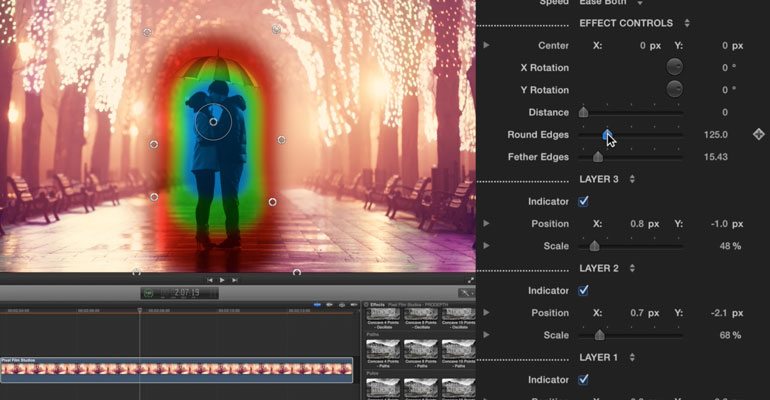Screen dimensions: 770x400
Task: Select the Concave 4 Points - Paths effect thumbnail
Action: point(383,349)
